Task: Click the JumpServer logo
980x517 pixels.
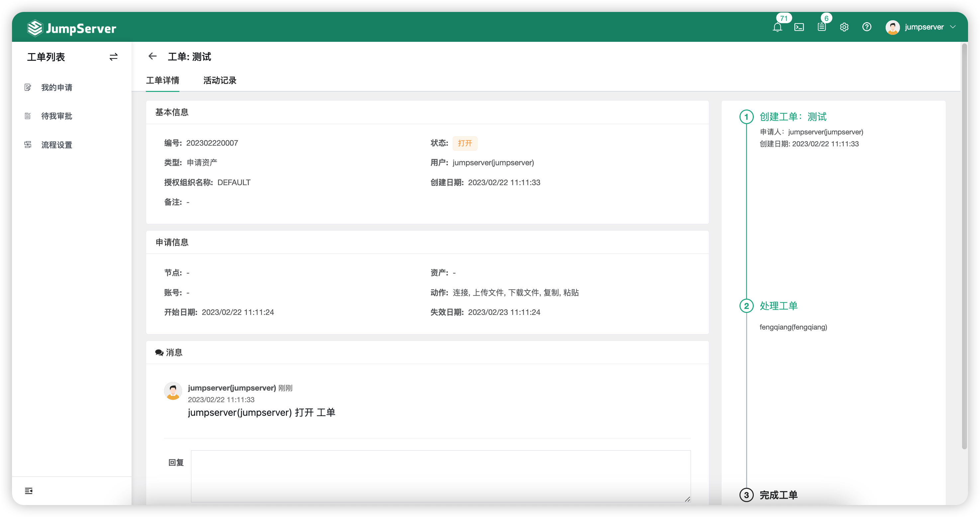Action: coord(72,28)
